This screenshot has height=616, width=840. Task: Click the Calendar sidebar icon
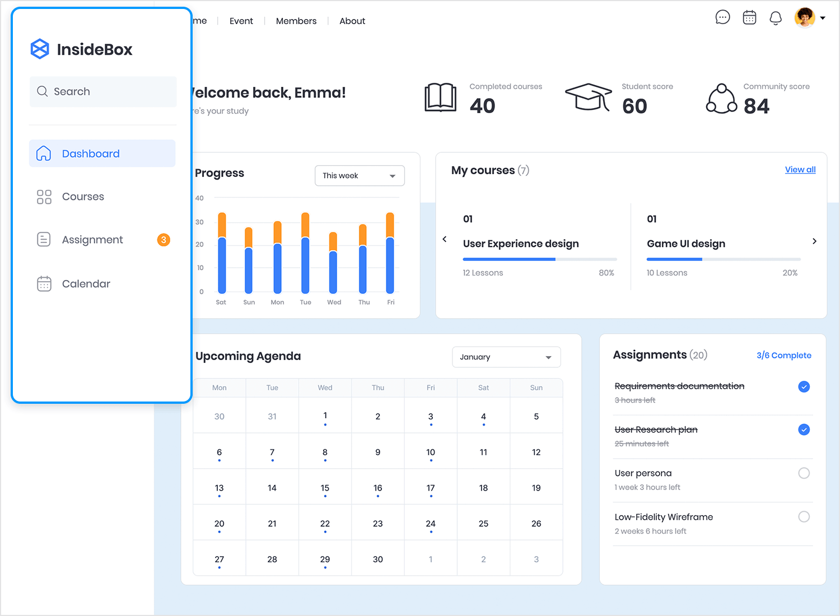[x=44, y=284]
